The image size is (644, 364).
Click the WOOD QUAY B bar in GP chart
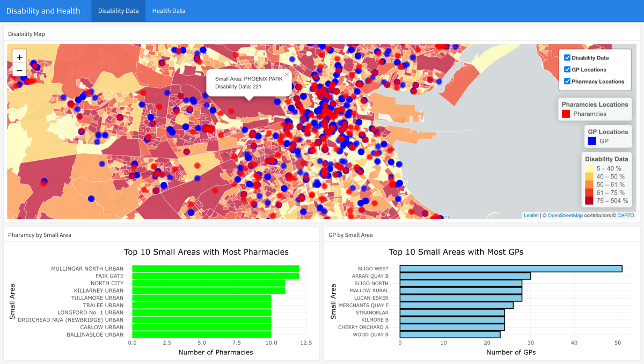449,334
